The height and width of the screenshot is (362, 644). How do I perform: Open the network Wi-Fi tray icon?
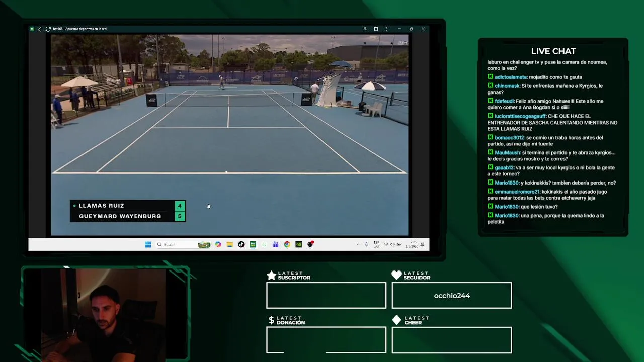click(x=386, y=244)
